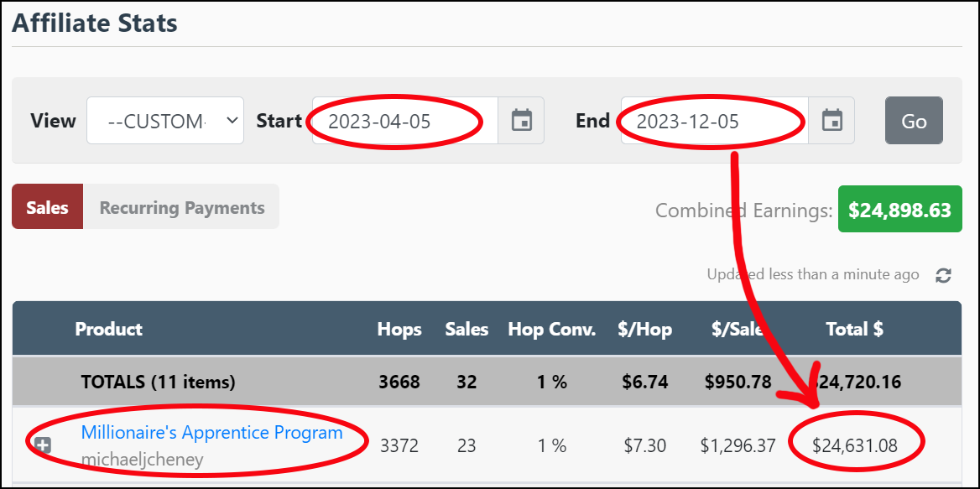Sort by the Product column header
980x489 pixels.
click(x=109, y=329)
